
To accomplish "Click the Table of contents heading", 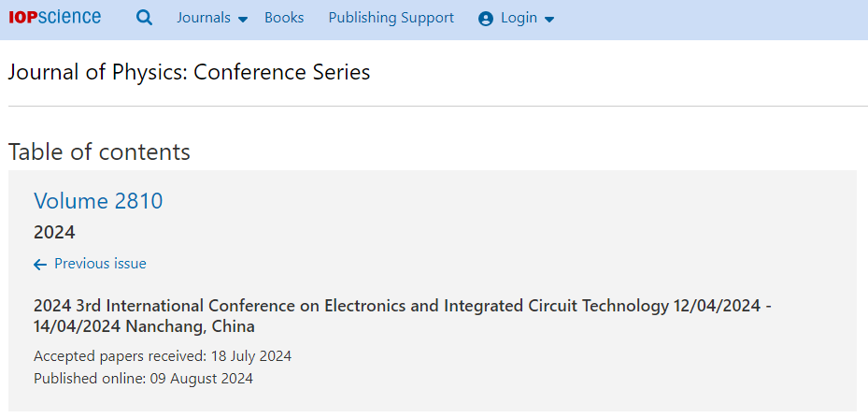I will [99, 151].
